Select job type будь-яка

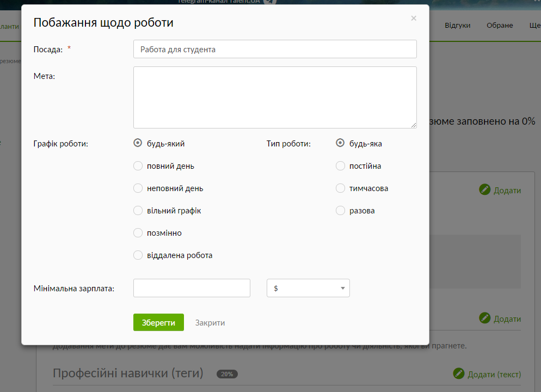(340, 143)
